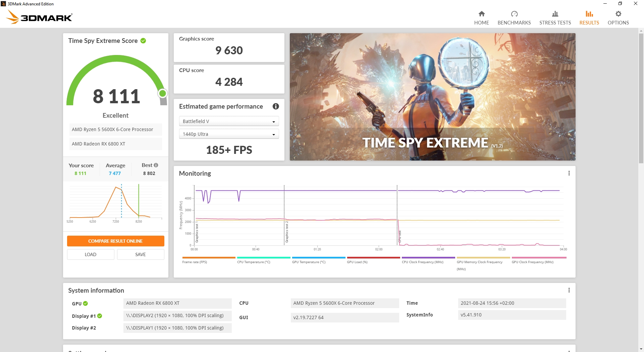
Task: Click the score gauge indicator knob
Action: click(x=163, y=93)
